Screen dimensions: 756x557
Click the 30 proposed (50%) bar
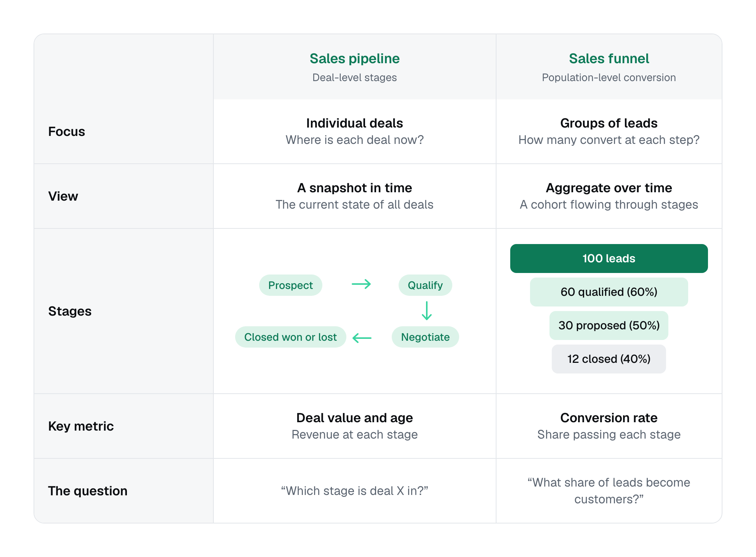[x=609, y=326]
